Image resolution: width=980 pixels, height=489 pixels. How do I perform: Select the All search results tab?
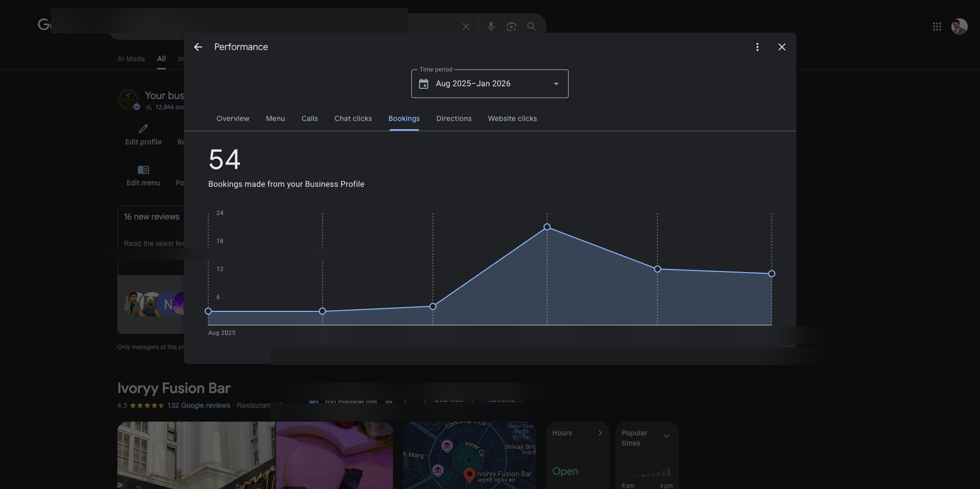(161, 59)
